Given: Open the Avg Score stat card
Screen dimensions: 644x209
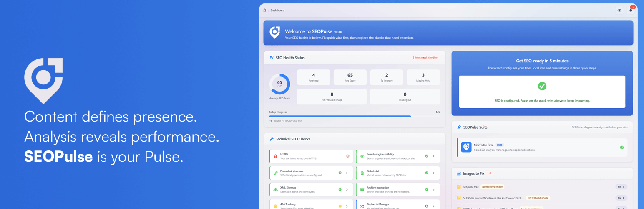Looking at the screenshot, I should [x=350, y=77].
